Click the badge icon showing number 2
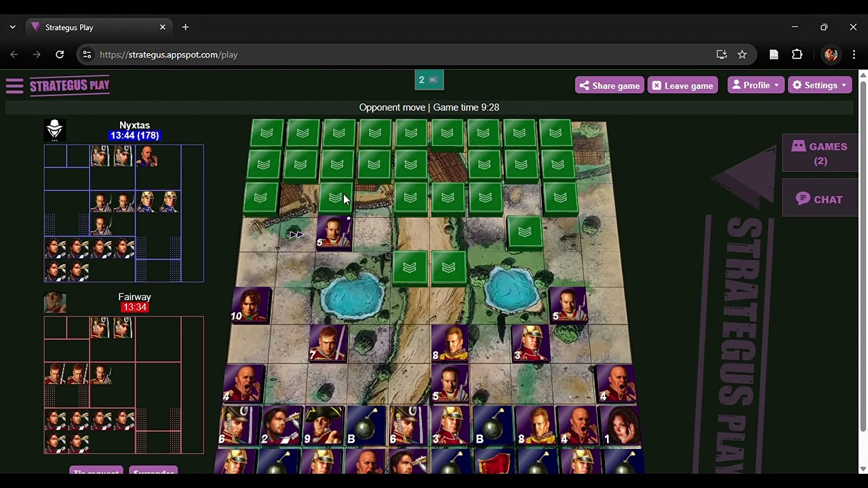 [429, 80]
